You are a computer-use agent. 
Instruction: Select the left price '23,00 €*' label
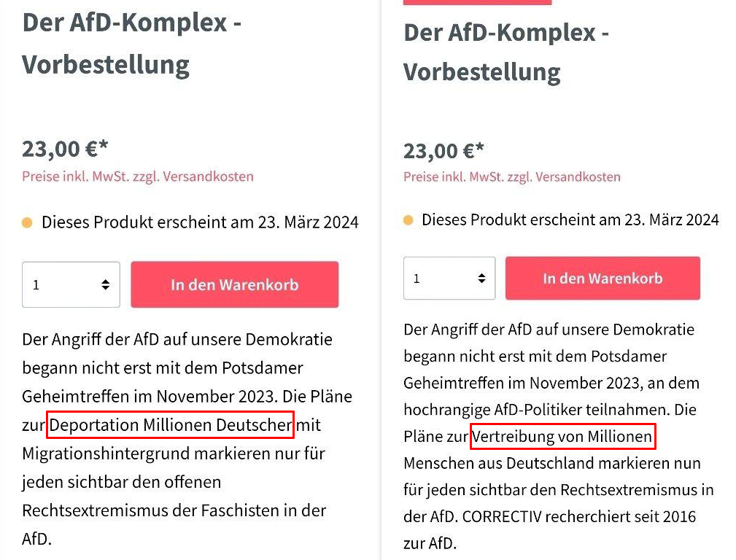tap(65, 149)
